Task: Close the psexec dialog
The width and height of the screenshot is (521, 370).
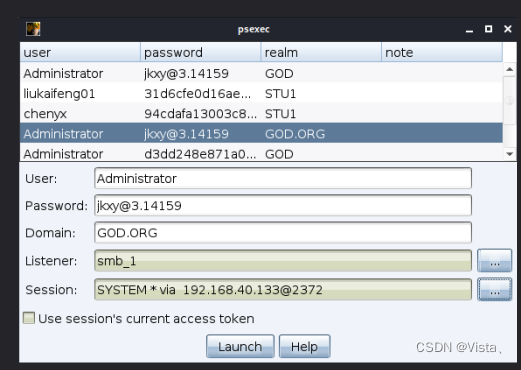Action: 508,29
